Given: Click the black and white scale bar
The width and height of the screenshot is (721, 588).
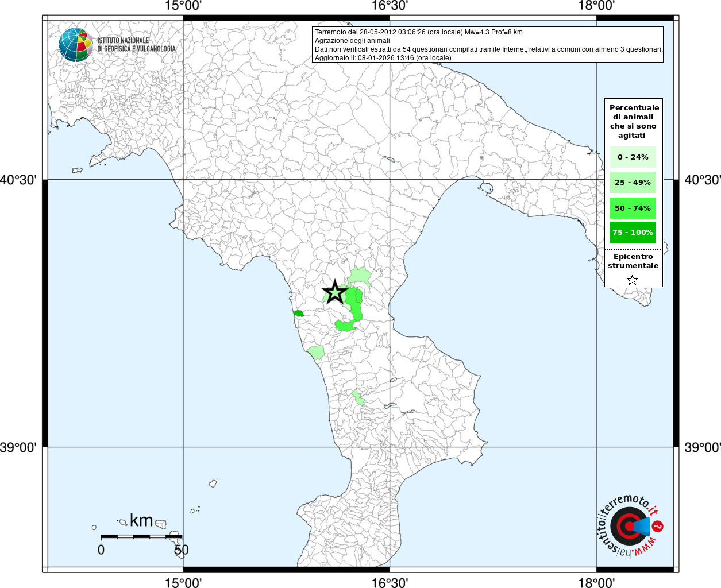Looking at the screenshot, I should [141, 536].
